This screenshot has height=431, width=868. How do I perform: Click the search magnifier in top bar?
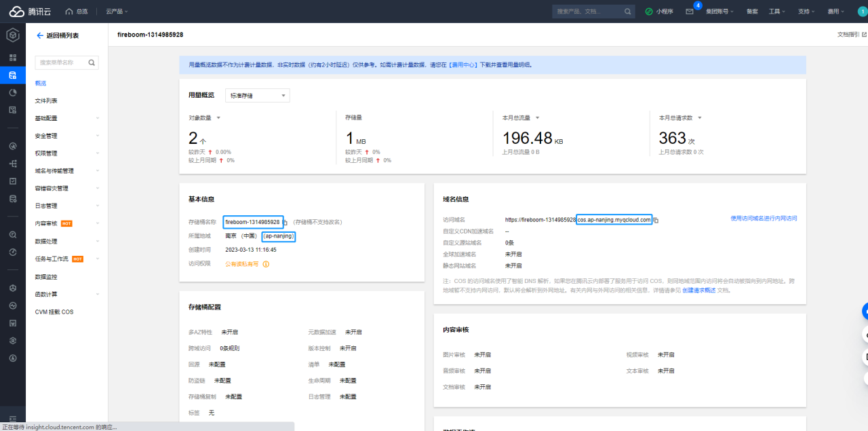coord(628,12)
